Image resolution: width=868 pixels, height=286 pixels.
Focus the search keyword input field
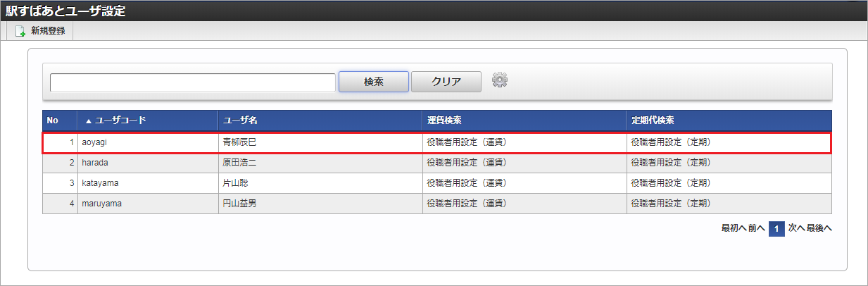coord(193,82)
